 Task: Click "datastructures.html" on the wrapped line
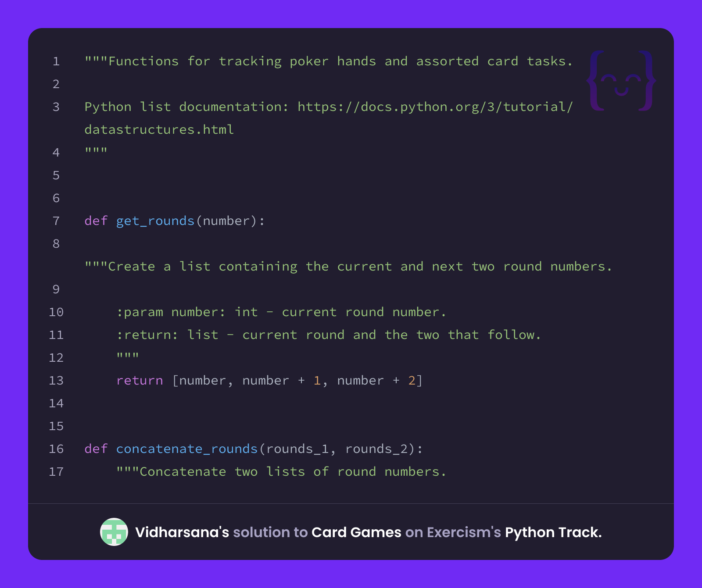tap(159, 130)
